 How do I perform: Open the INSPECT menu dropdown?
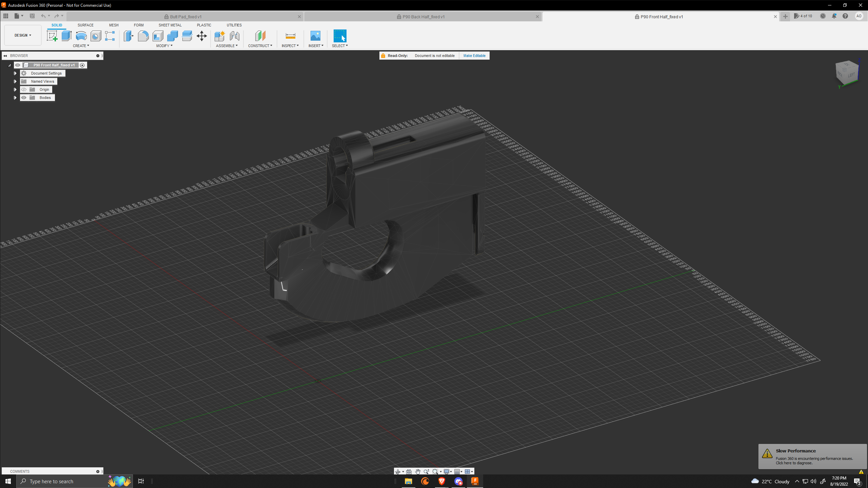coord(290,46)
